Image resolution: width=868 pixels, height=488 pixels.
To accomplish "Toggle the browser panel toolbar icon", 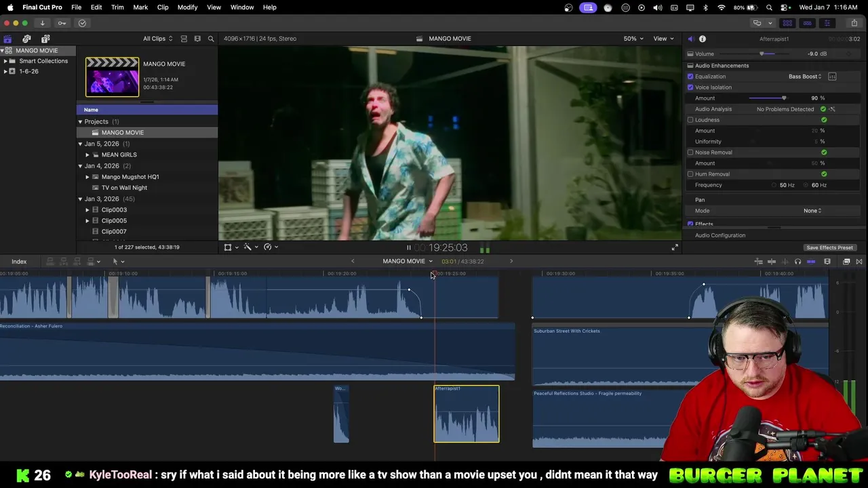I will pyautogui.click(x=787, y=23).
